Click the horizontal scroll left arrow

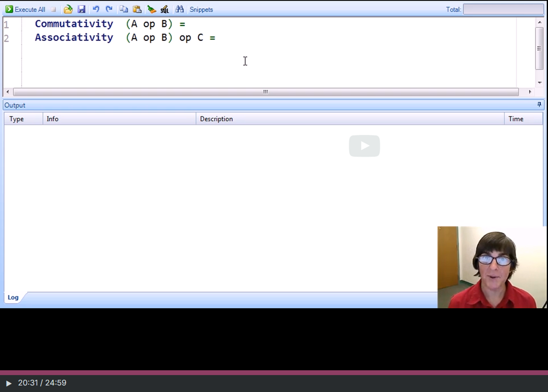tap(8, 92)
